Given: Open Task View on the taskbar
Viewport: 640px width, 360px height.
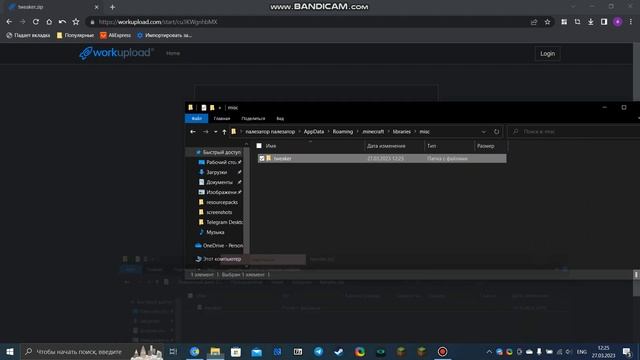Looking at the screenshot, I should (173, 351).
